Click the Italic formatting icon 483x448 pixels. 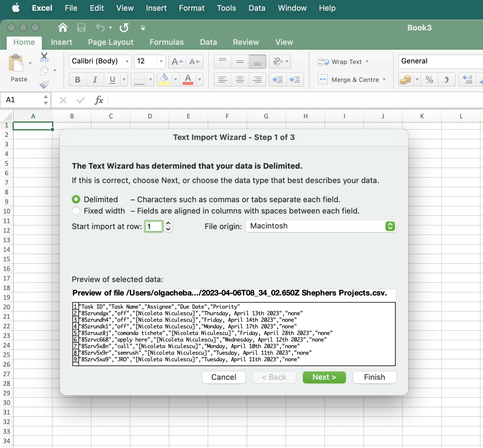click(x=95, y=79)
